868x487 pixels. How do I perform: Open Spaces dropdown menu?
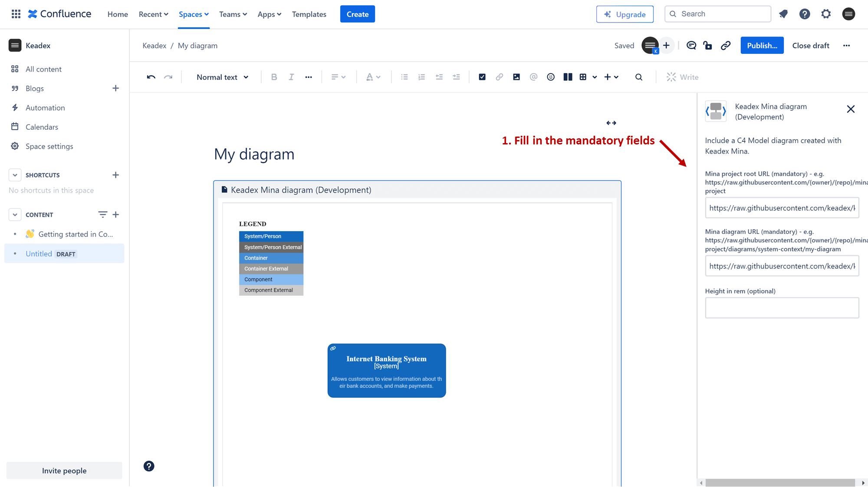coord(194,14)
